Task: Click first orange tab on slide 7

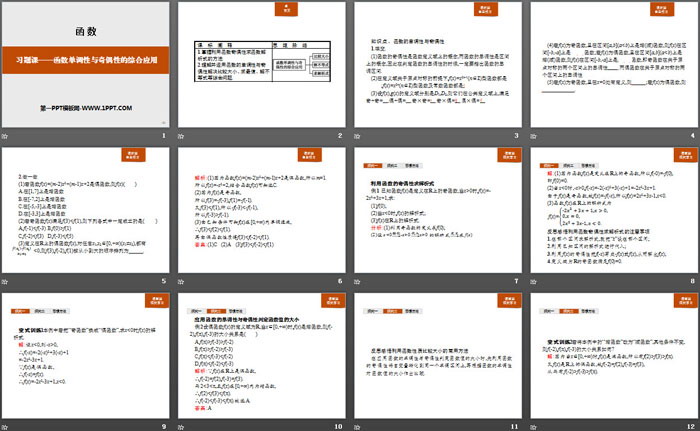Action: (373, 166)
